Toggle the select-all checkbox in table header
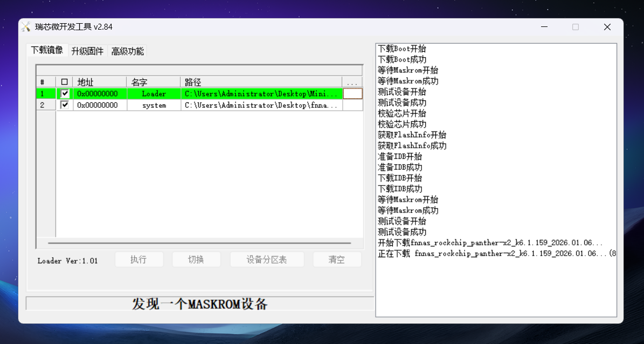Screen dimensions: 644x344 pyautogui.click(x=65, y=82)
